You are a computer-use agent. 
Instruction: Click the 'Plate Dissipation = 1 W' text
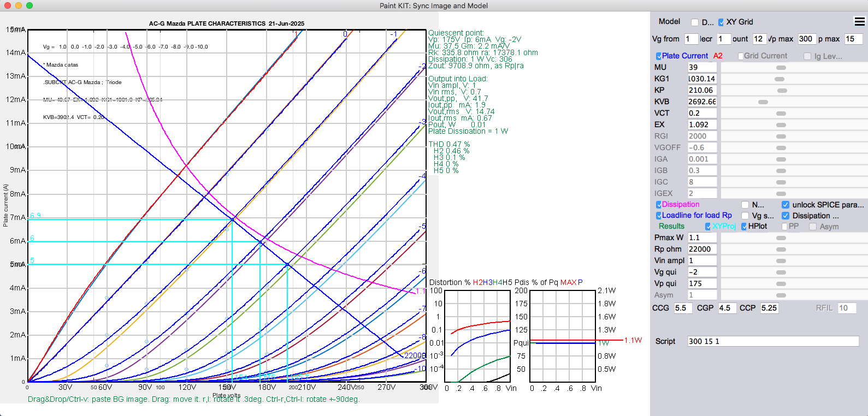click(468, 132)
